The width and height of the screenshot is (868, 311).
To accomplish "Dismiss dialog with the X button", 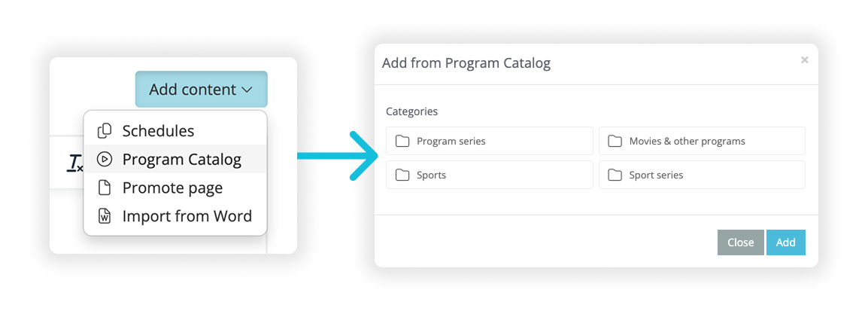I will (804, 60).
